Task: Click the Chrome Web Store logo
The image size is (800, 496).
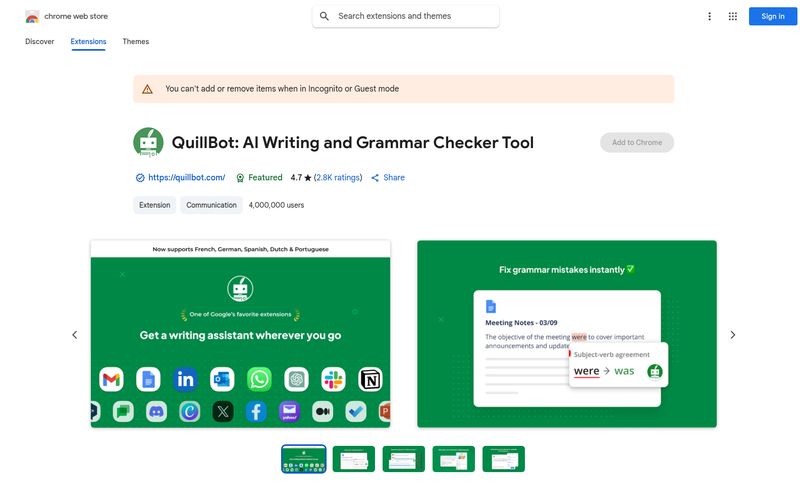Action: (32, 16)
